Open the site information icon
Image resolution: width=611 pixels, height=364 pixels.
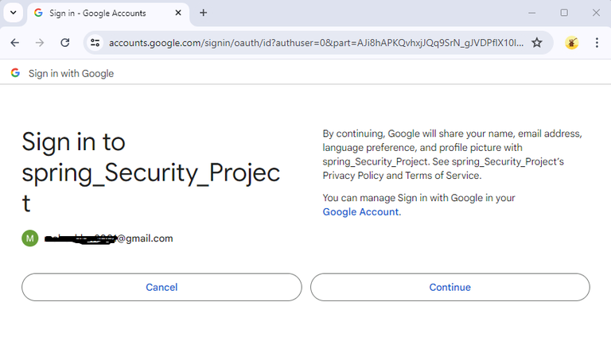(95, 43)
